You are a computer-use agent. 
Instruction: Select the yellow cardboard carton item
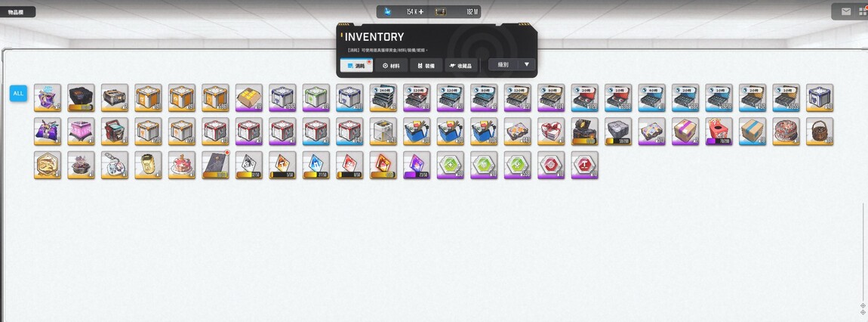pos(249,98)
